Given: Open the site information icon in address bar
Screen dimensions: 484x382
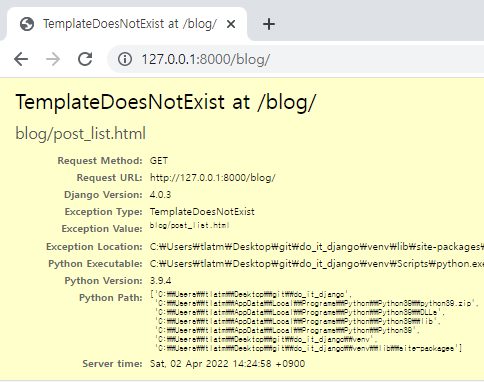Looking at the screenshot, I should (x=125, y=59).
